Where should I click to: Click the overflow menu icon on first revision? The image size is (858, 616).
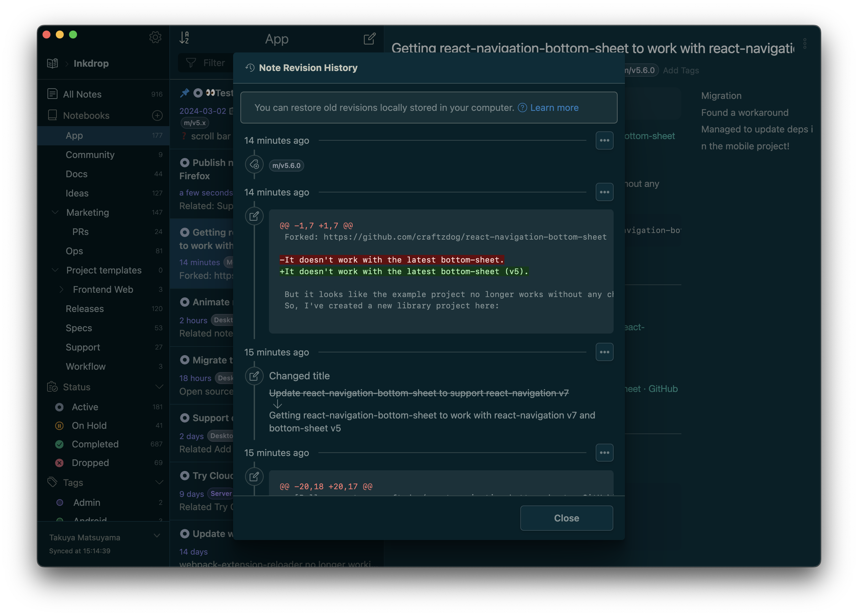pos(604,140)
